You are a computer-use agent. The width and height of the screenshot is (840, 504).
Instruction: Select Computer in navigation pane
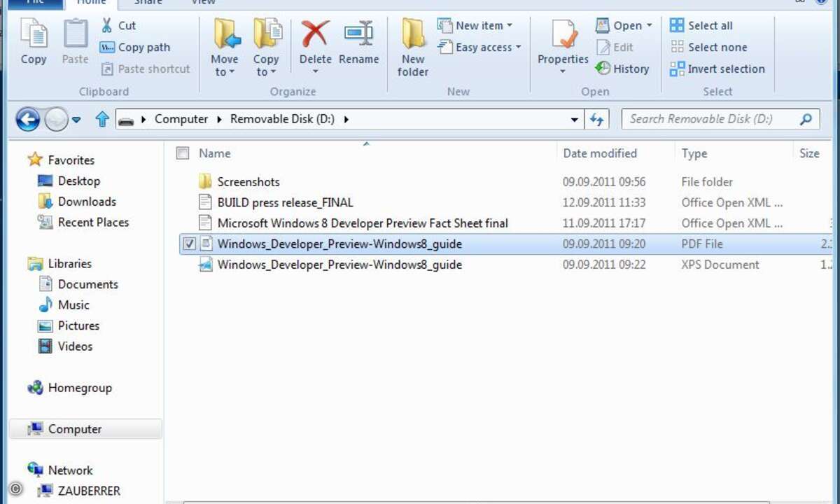click(85, 429)
